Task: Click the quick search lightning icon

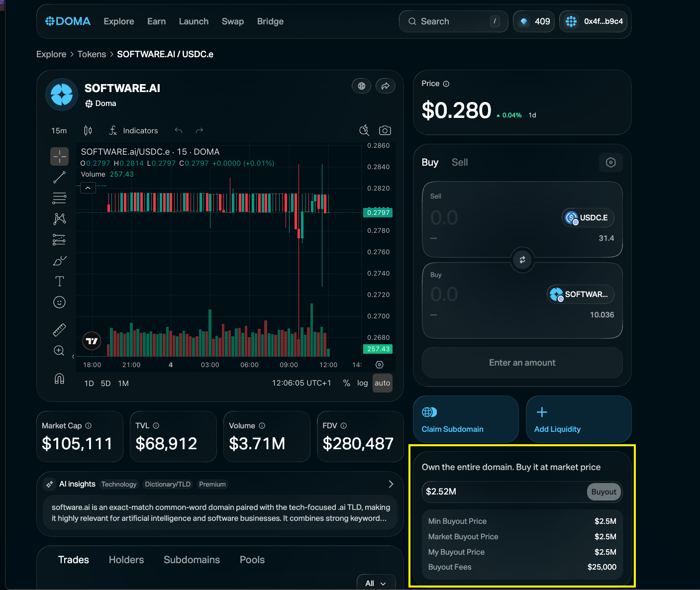Action: point(364,130)
